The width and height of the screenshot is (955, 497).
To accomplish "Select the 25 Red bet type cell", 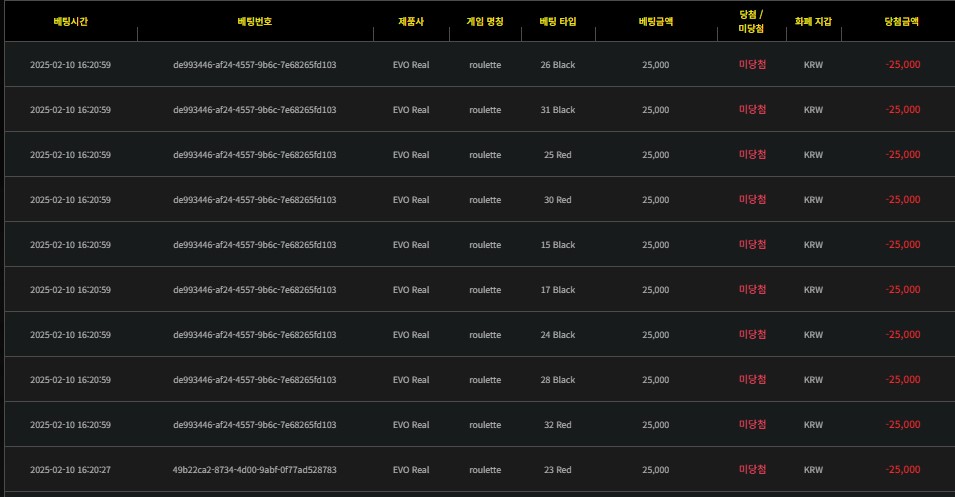I will click(558, 155).
